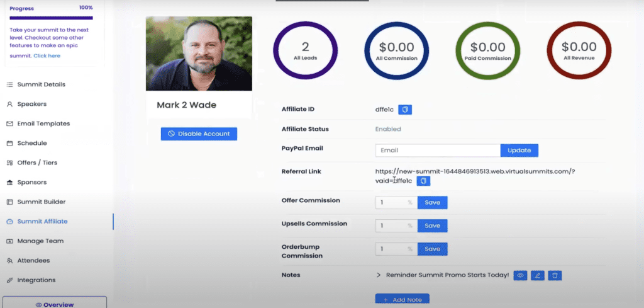Screen dimensions: 644x308
Task: Edit the Reminder Summit Promo note
Action: [x=538, y=275]
